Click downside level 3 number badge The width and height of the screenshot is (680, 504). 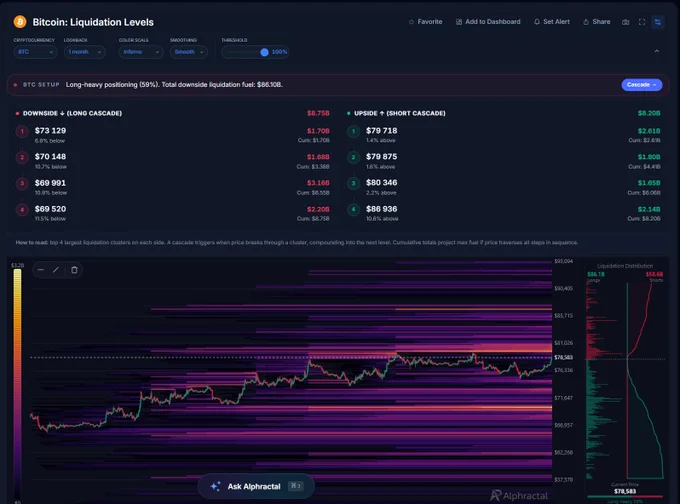[22, 183]
